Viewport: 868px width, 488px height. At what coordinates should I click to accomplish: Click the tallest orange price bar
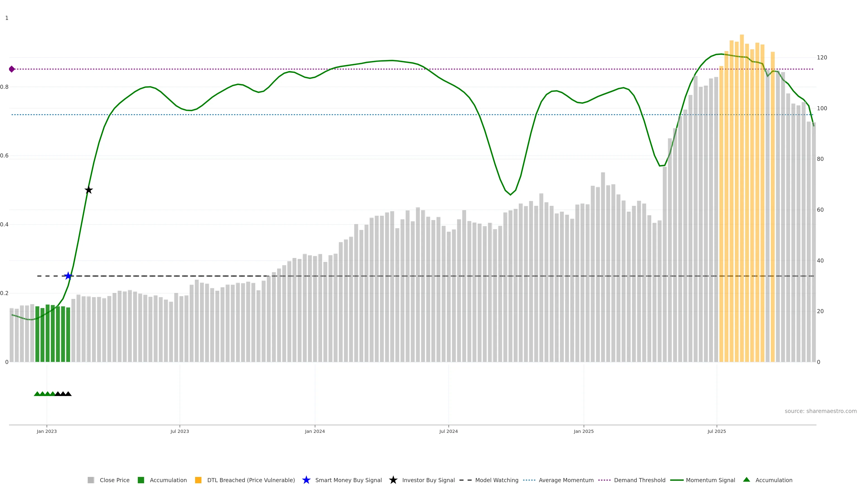click(x=742, y=202)
